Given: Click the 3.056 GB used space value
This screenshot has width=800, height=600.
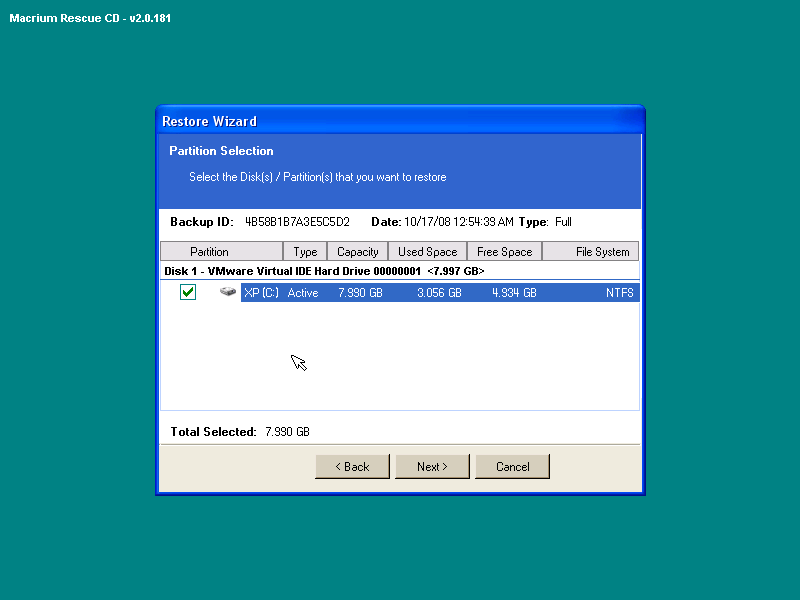Looking at the screenshot, I should pos(439,293).
